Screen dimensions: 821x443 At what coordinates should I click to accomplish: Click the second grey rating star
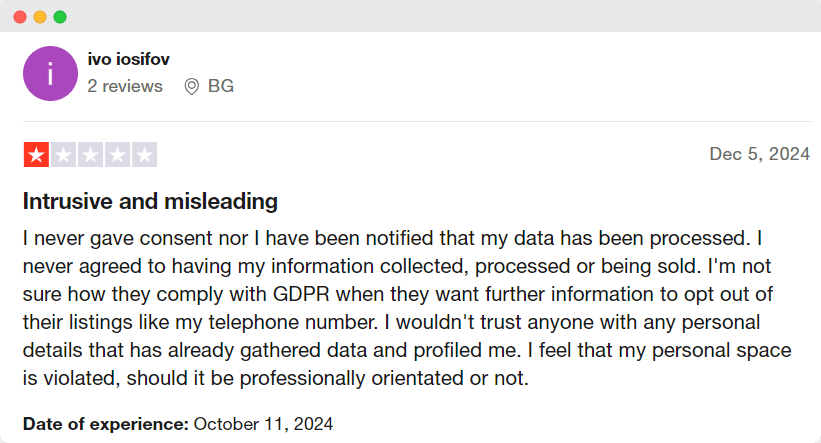pyautogui.click(x=63, y=155)
